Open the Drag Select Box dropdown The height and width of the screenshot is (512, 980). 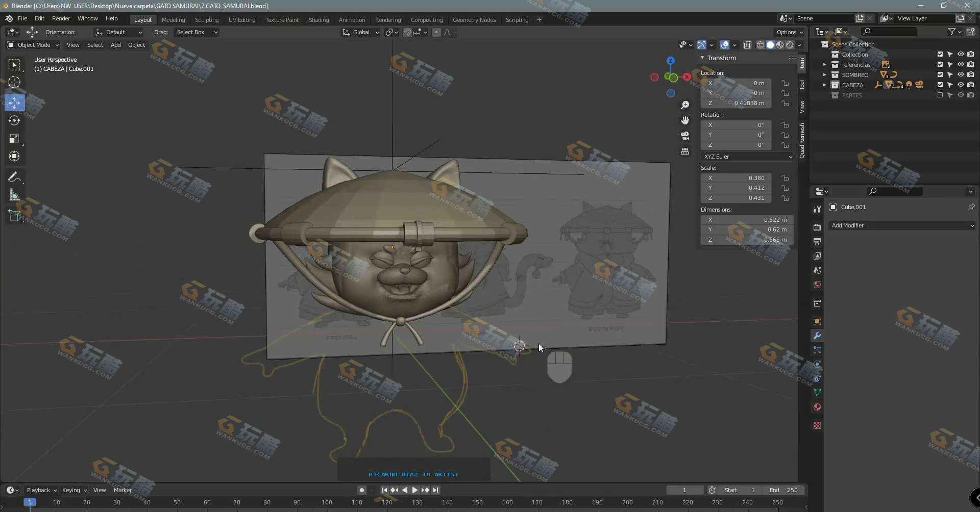coord(197,32)
